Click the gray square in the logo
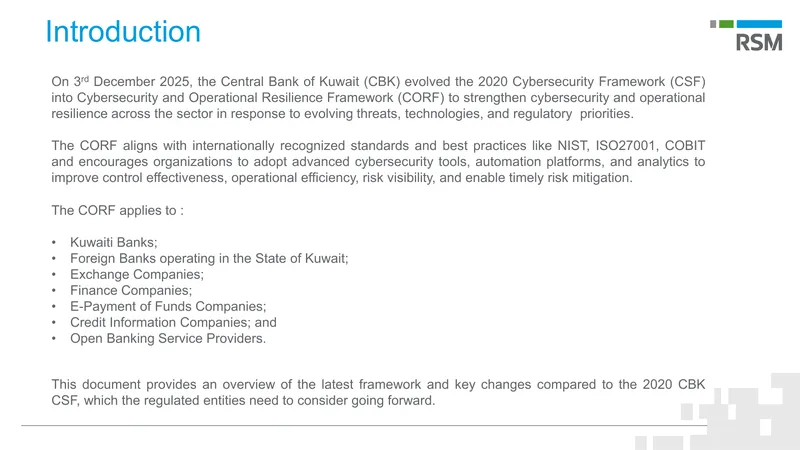This screenshot has width=800, height=450. [713, 24]
